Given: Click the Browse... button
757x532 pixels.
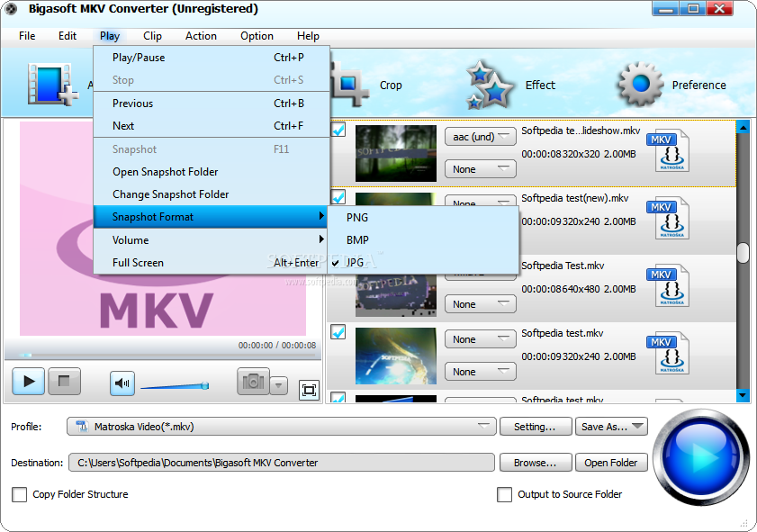Looking at the screenshot, I should 536,463.
